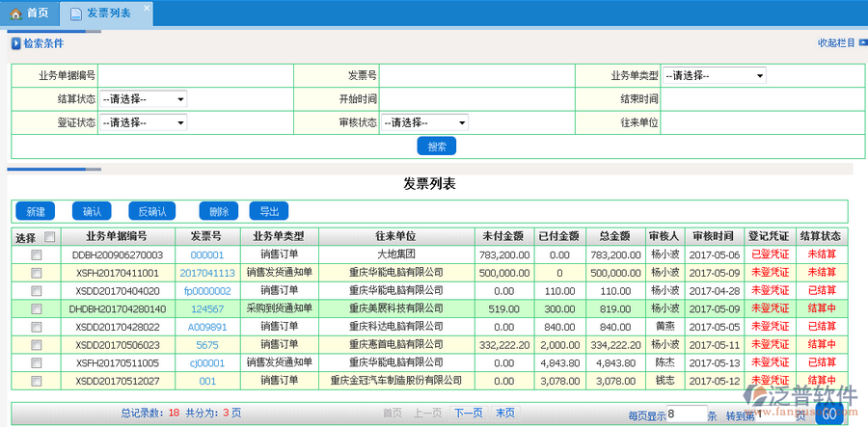Click the 检索条件 arrow icon
868x427 pixels.
click(x=15, y=43)
